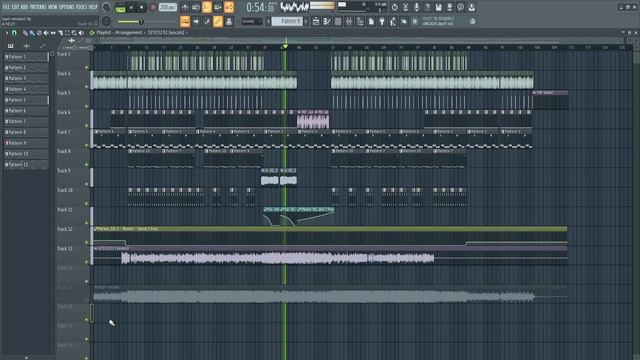Click the plug-shaped plugin picker icon
Screen dimensions: 640x360
(382, 21)
